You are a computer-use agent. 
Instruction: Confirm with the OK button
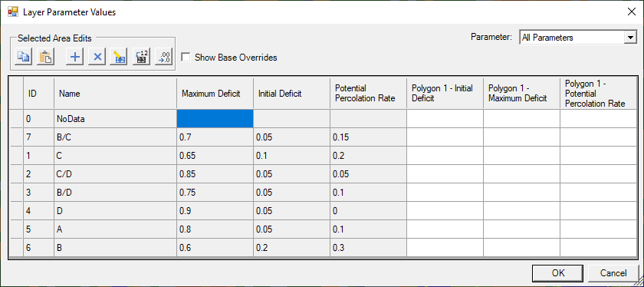coord(558,273)
